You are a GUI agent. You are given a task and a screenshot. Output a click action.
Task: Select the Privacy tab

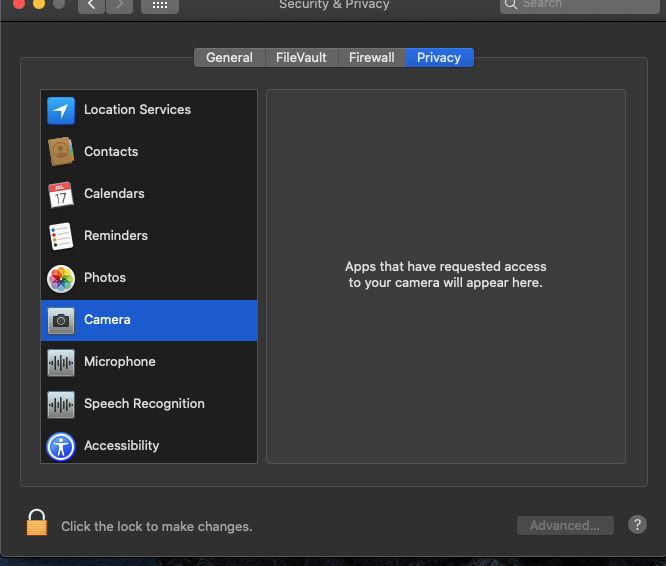439,57
